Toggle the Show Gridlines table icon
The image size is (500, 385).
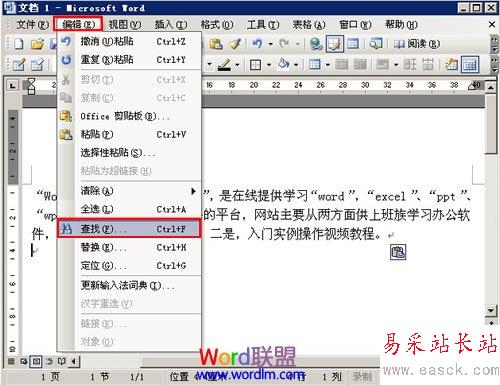470,65
